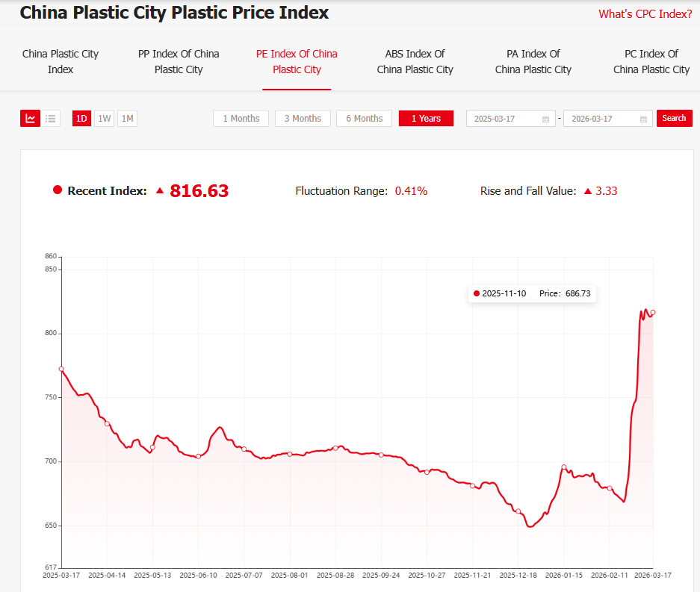Switch to the list view icon
700x592 pixels.
(50, 118)
